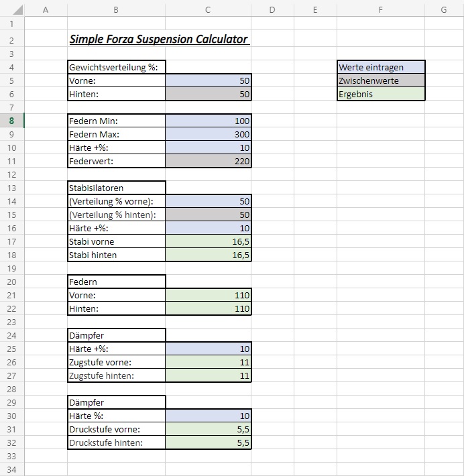Click the Stabisilatoren heading cell
464x476 pixels.
coord(116,188)
